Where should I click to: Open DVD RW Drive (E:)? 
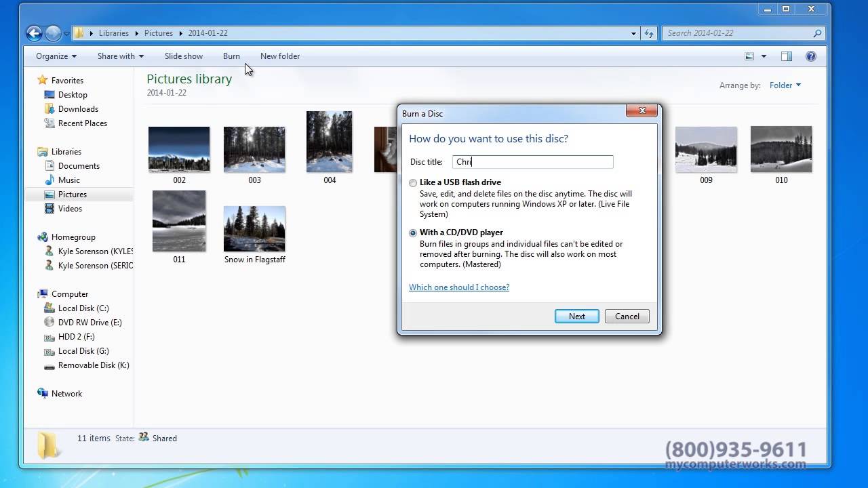click(90, 322)
